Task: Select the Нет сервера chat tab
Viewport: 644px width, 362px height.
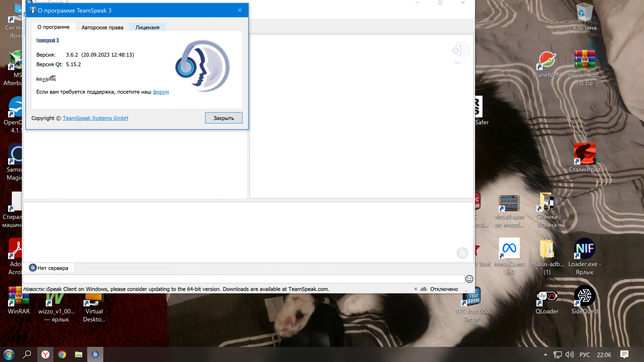Action: [49, 268]
